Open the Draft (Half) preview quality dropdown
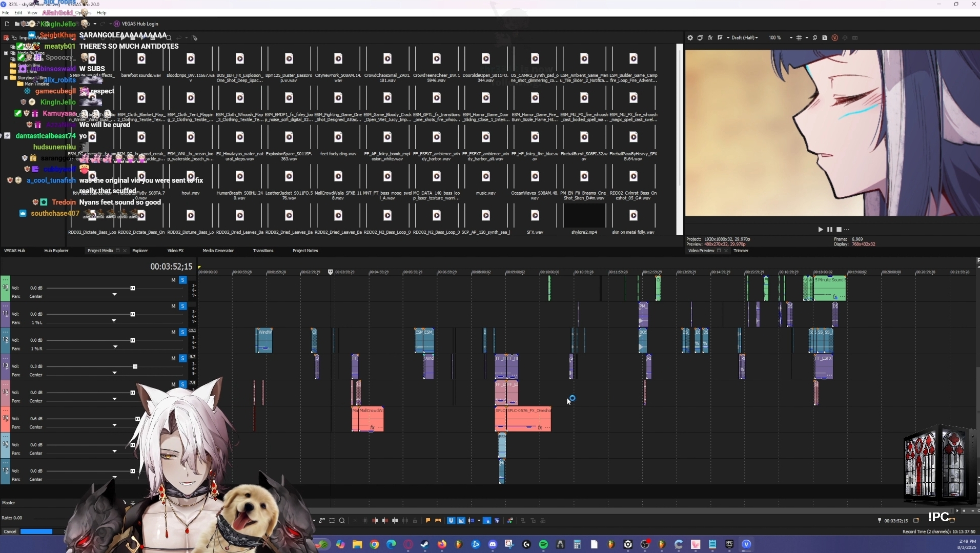Viewport: 980px width, 553px height. click(x=744, y=38)
